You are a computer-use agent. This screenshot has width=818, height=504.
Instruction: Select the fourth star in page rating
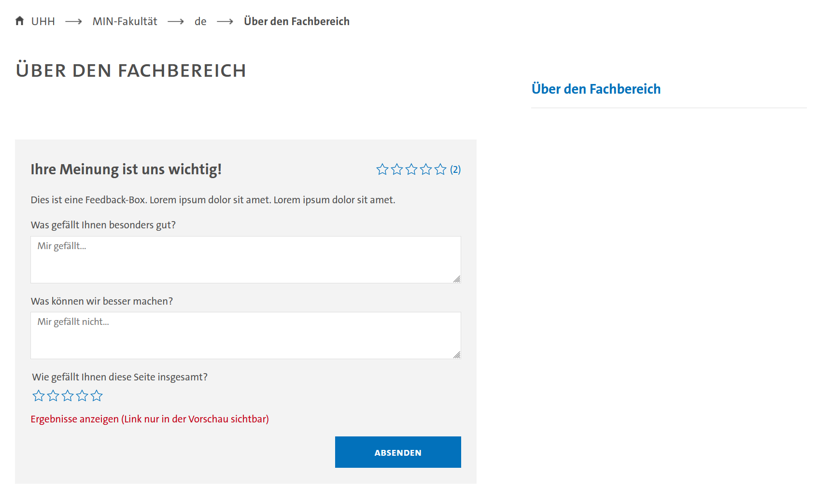[82, 396]
